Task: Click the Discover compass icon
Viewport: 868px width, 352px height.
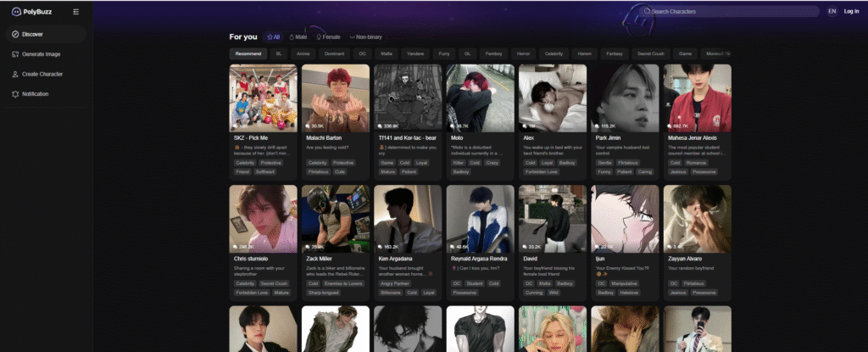Action: (15, 35)
